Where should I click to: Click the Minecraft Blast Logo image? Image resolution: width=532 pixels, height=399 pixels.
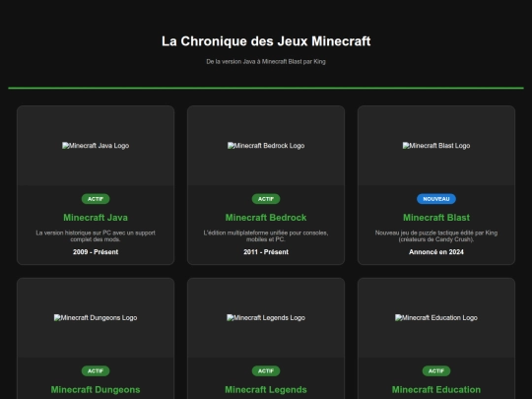coord(436,146)
